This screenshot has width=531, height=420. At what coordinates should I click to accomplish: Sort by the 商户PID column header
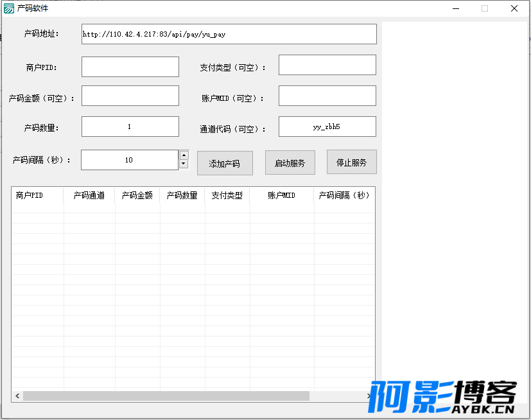pyautogui.click(x=38, y=195)
